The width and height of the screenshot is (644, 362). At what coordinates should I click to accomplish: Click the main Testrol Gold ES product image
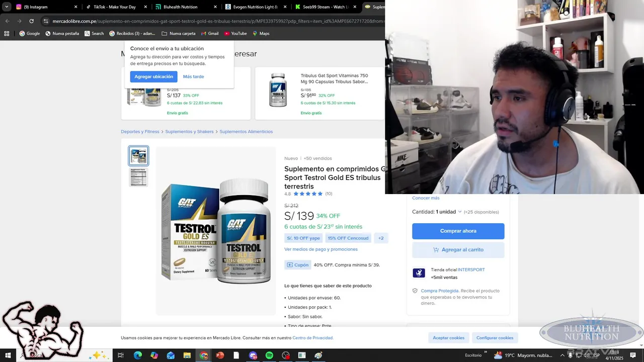(216, 230)
